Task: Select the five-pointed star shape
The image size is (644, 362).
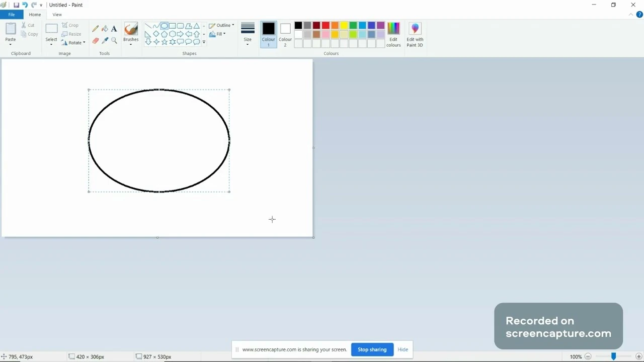Action: click(164, 42)
